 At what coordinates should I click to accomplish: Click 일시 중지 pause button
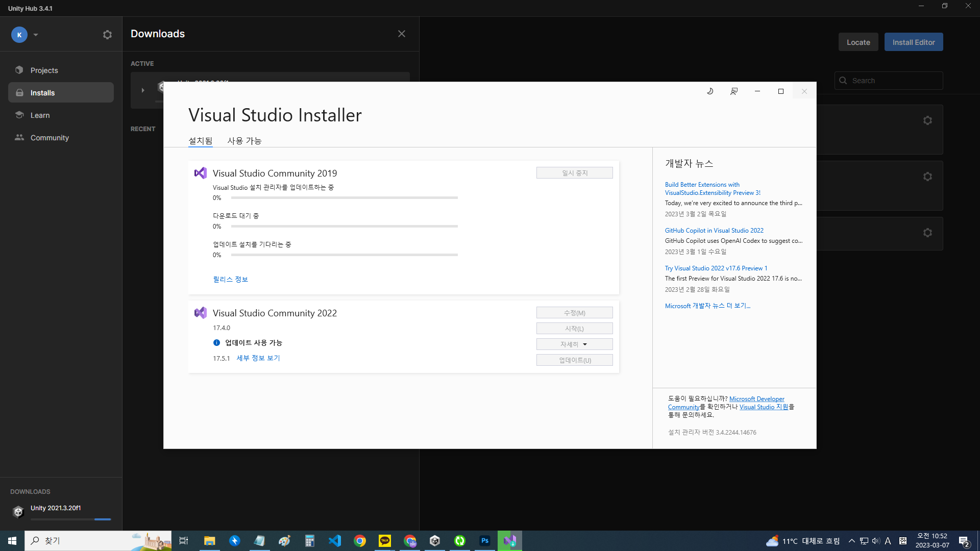[x=575, y=173]
